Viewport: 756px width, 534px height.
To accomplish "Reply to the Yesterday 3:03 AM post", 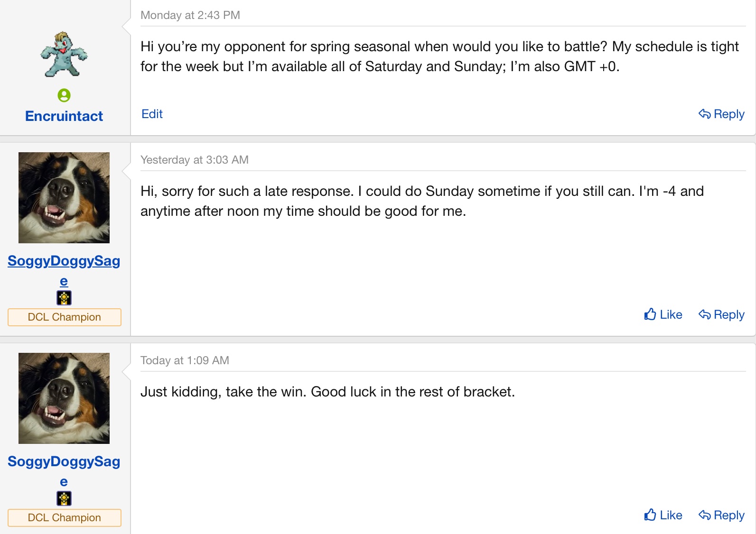I will click(721, 314).
